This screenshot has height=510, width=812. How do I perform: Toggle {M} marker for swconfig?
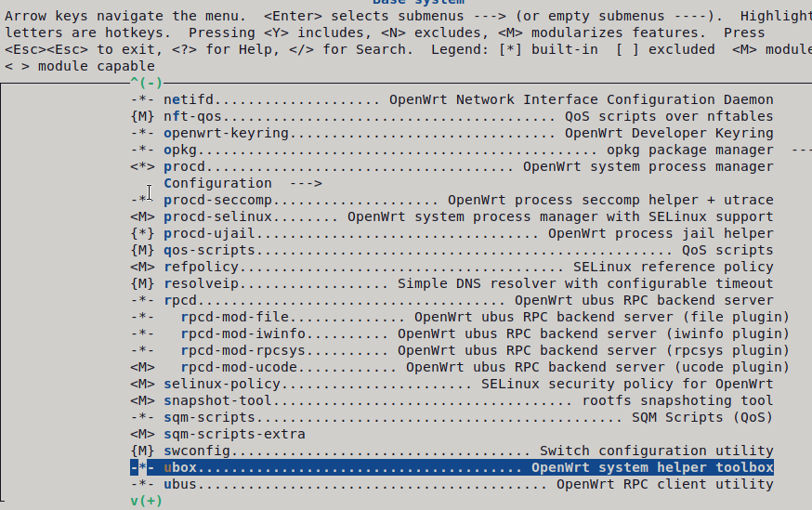point(142,451)
